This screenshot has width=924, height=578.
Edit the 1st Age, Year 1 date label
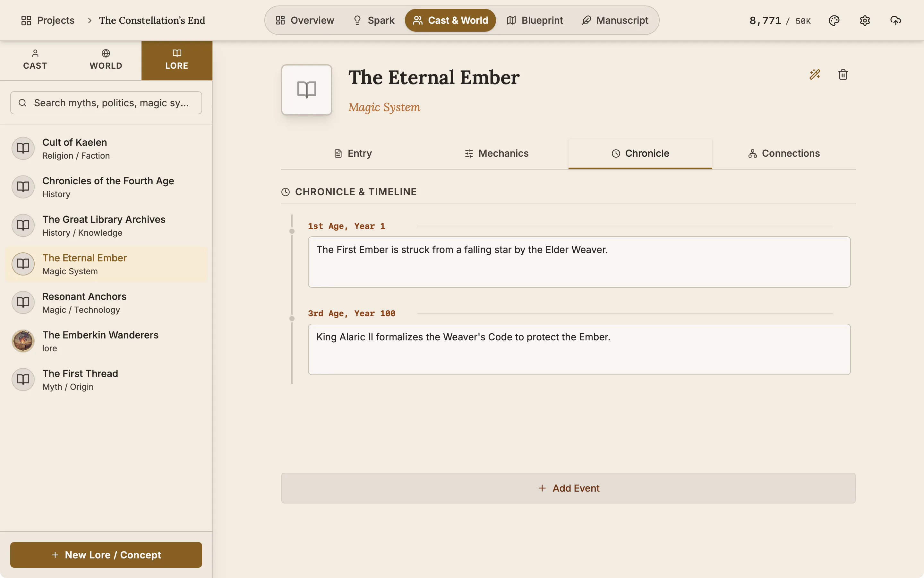tap(347, 226)
